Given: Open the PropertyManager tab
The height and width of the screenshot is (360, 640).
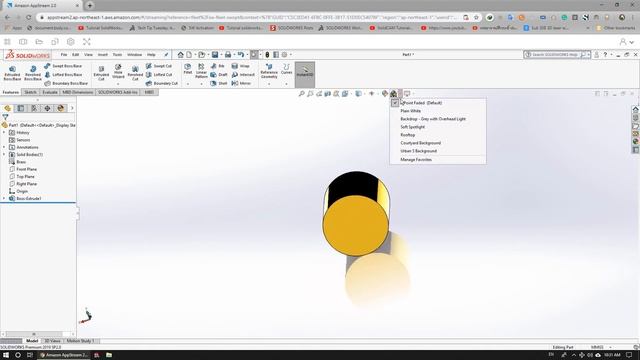Looking at the screenshot, I should pos(20,108).
